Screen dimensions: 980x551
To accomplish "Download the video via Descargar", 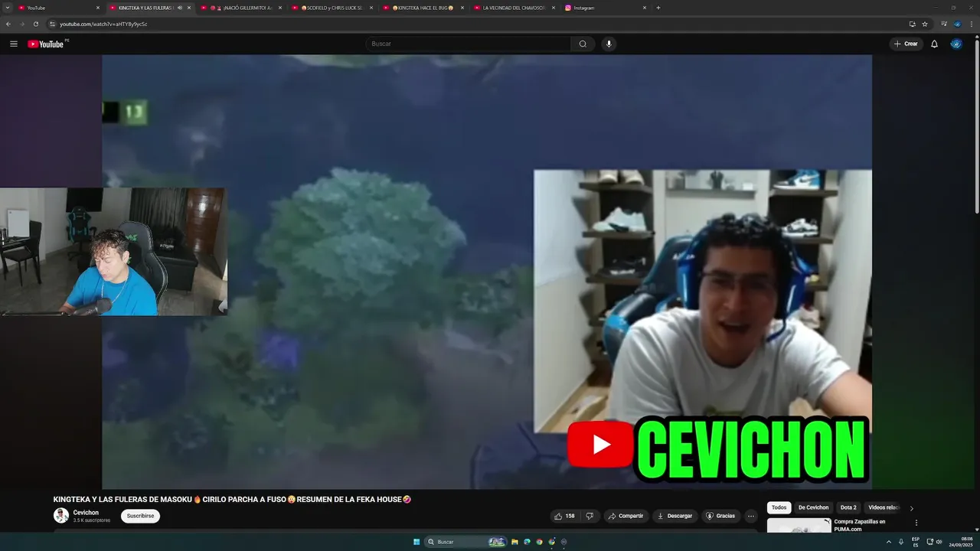I will click(x=675, y=516).
